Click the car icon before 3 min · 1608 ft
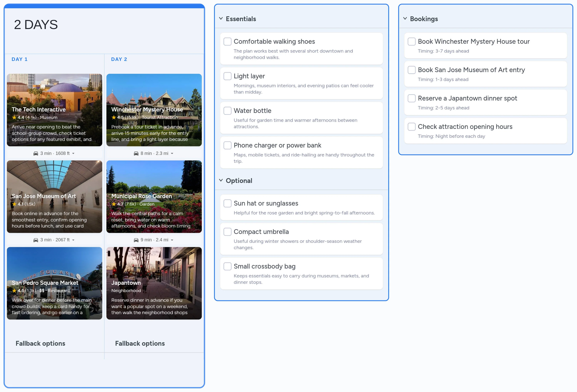Viewport: 577px width, 392px height. click(36, 154)
